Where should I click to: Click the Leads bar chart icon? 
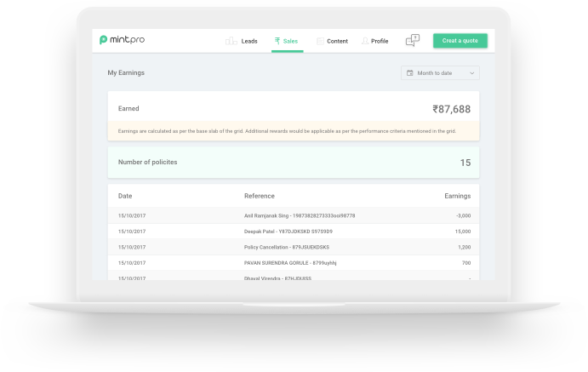click(231, 41)
